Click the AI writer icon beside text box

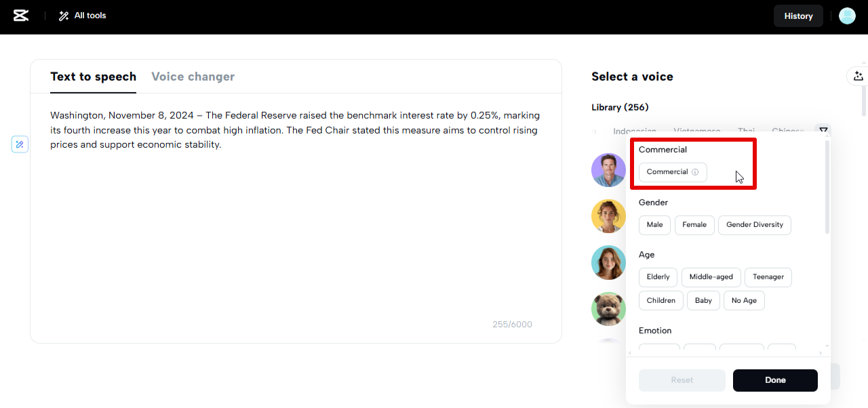click(20, 144)
